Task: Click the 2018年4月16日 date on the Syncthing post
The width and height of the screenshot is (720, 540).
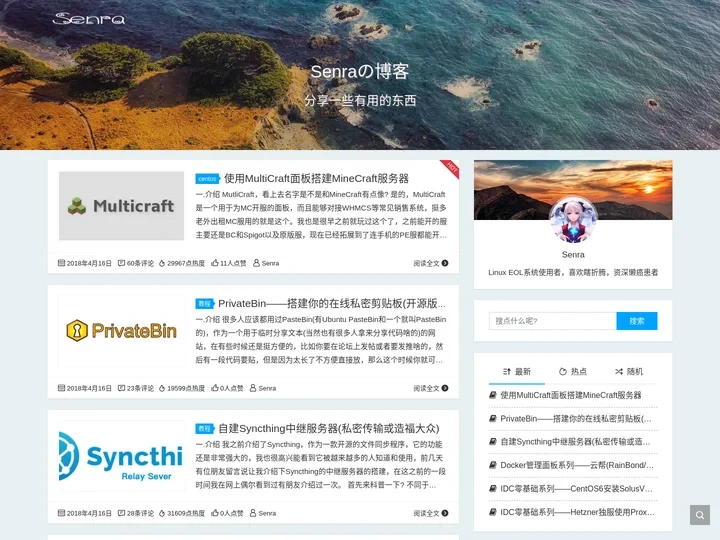Action: pos(89,513)
